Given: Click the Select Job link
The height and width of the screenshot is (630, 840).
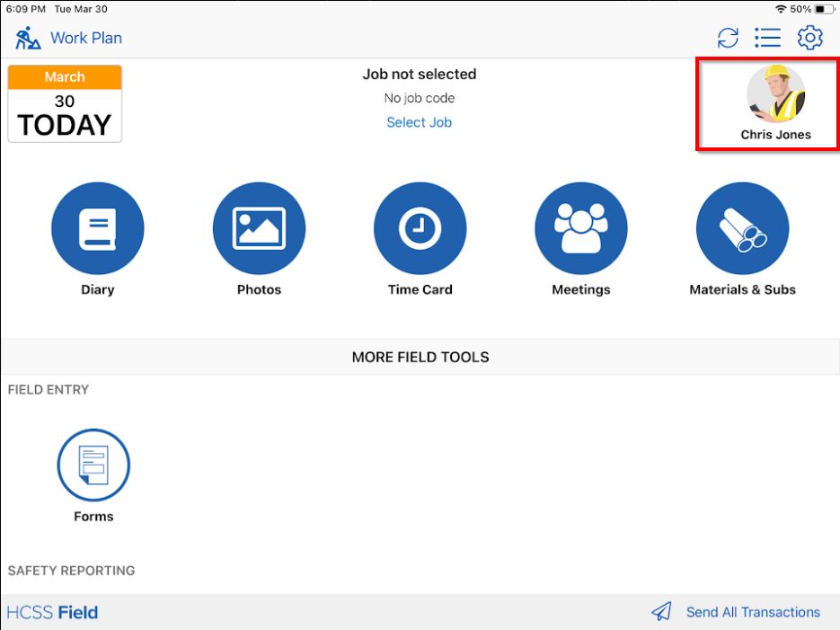Looking at the screenshot, I should pyautogui.click(x=419, y=122).
